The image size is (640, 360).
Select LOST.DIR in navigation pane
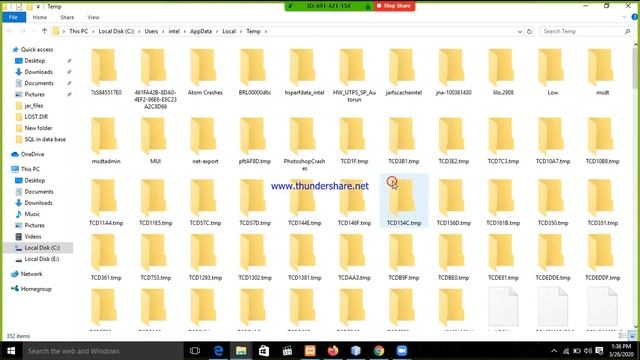point(36,117)
